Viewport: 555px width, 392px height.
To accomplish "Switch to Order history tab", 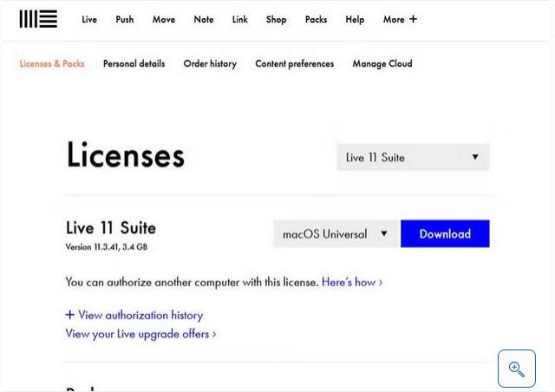I will pyautogui.click(x=210, y=63).
